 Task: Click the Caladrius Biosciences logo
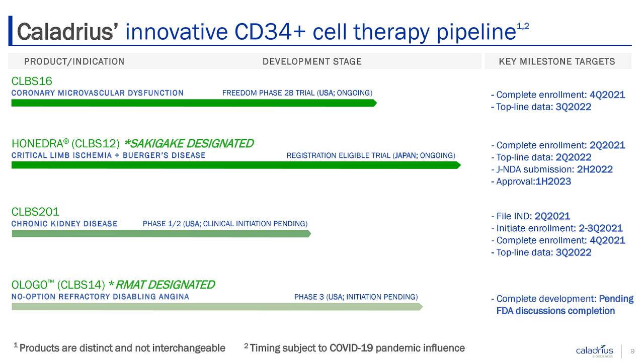click(x=595, y=351)
